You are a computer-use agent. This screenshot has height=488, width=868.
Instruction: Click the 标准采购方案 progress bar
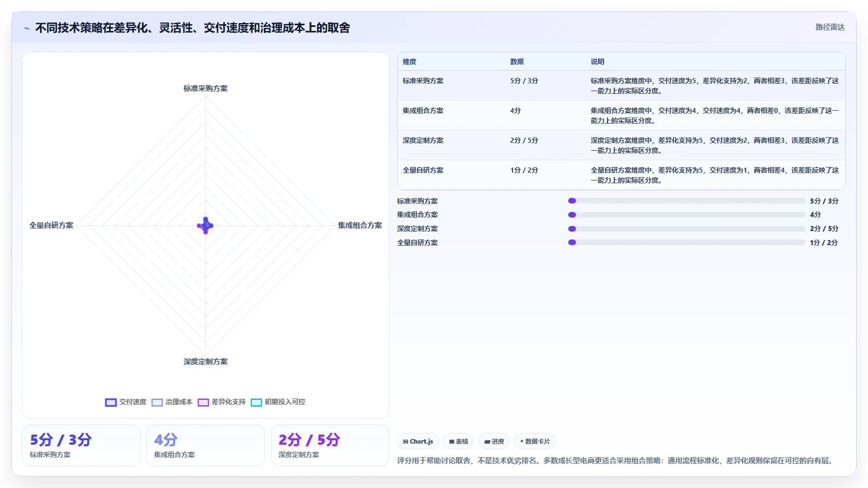[686, 201]
